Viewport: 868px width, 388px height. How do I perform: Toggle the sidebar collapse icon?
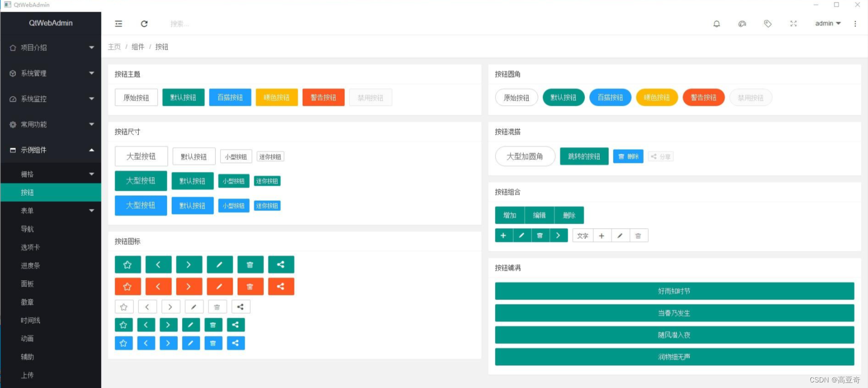119,24
